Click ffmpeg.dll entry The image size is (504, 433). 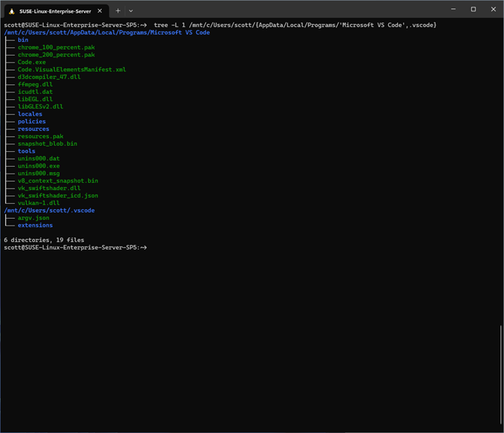point(35,84)
